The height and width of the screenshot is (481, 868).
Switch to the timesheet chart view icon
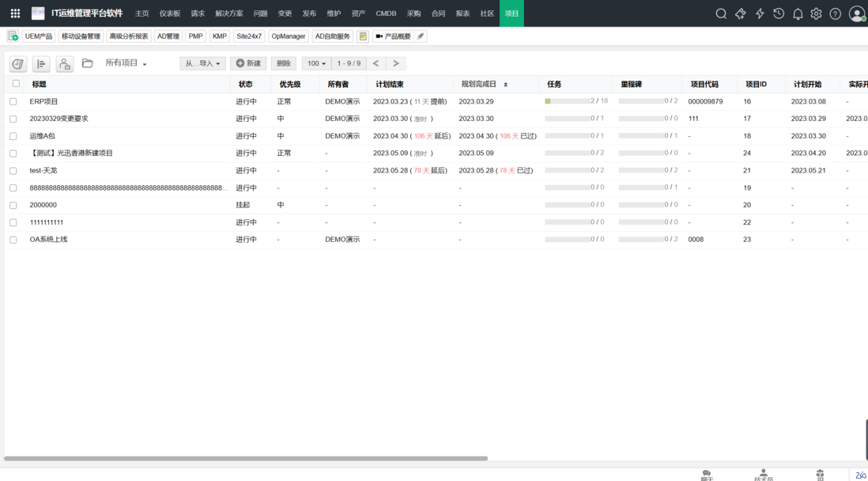[x=18, y=64]
